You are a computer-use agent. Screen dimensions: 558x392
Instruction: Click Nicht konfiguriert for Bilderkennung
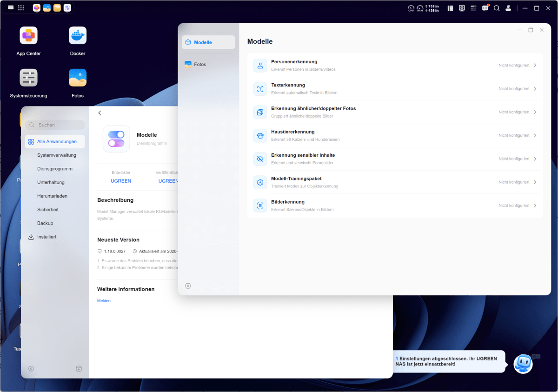[x=514, y=206]
